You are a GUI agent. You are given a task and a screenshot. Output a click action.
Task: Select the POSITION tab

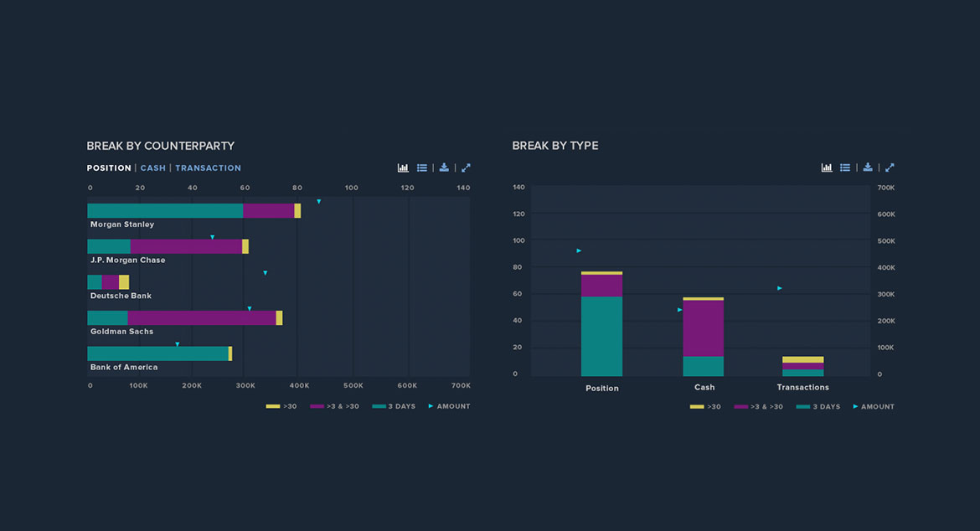[109, 168]
